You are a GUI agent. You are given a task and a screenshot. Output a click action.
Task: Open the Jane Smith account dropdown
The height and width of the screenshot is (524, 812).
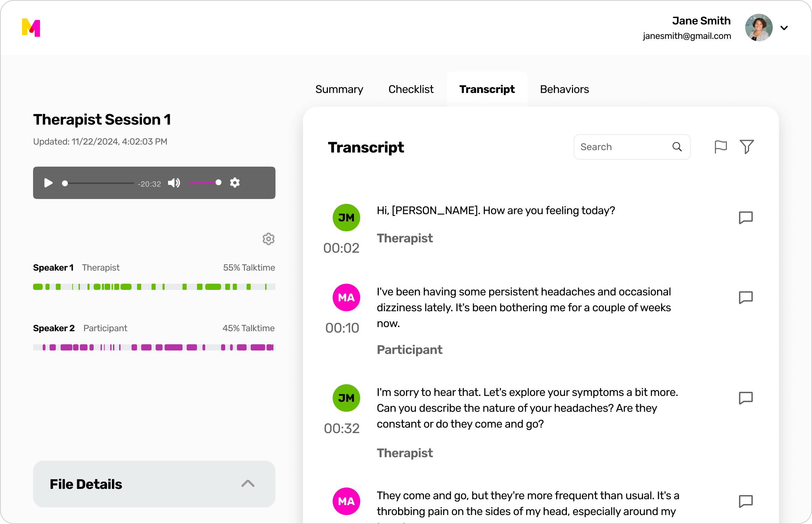coord(784,28)
